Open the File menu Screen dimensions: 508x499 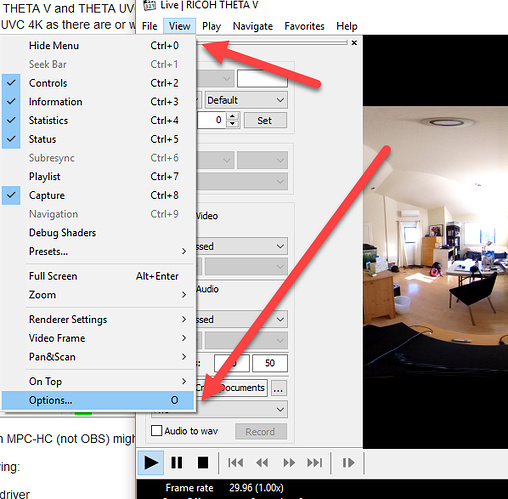point(149,26)
